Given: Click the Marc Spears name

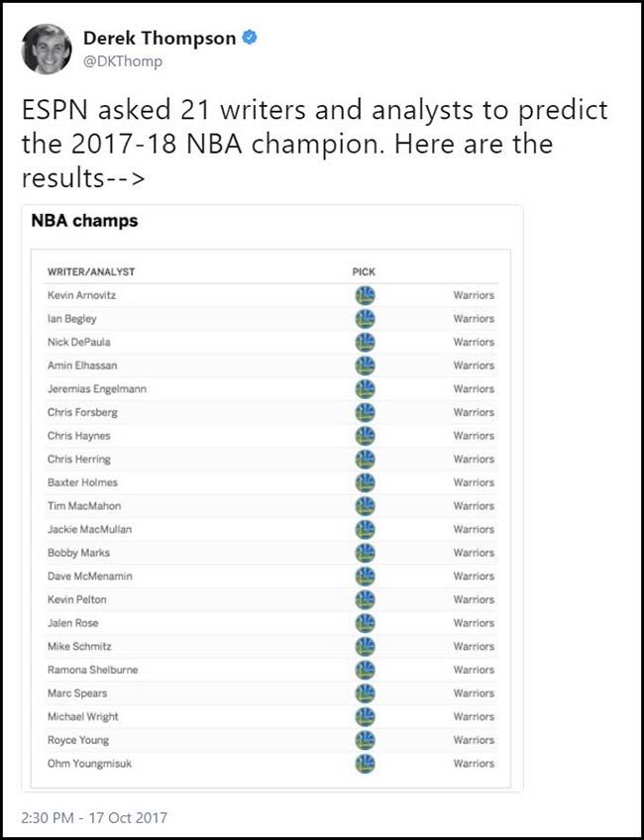Looking at the screenshot, I should (x=77, y=693).
